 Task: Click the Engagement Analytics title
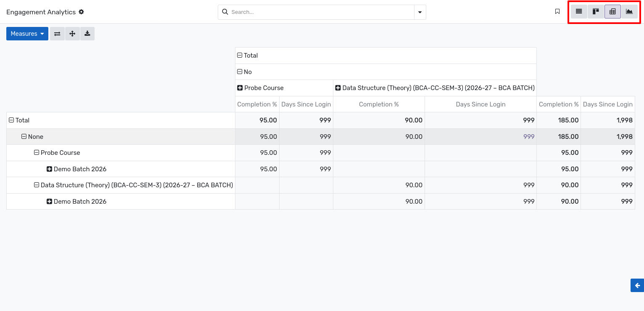tap(41, 12)
